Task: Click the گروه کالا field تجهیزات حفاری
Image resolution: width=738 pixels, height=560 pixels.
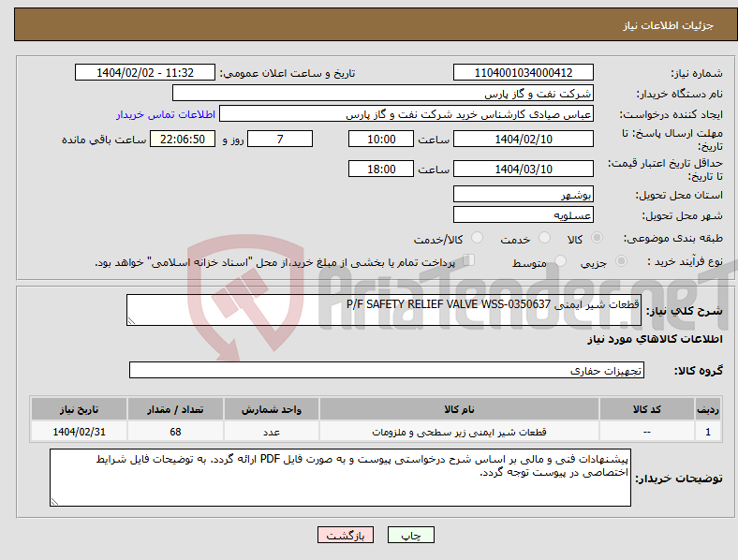Action: click(x=387, y=370)
